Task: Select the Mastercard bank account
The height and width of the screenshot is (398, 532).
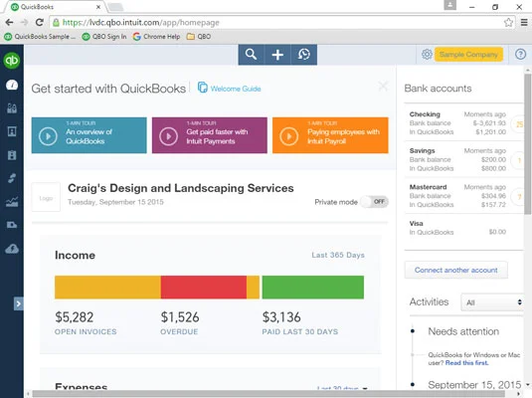Action: (457, 196)
